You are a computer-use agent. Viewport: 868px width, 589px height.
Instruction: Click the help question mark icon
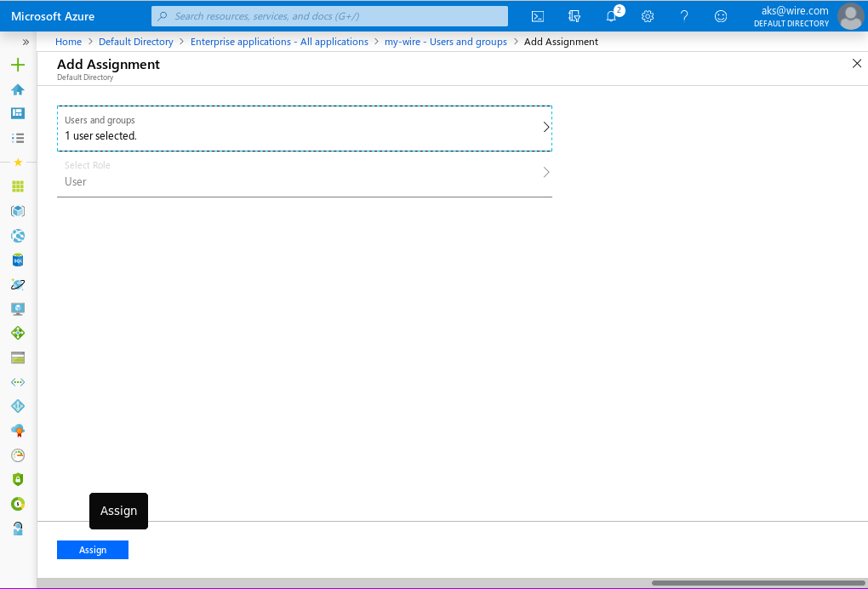tap(684, 16)
